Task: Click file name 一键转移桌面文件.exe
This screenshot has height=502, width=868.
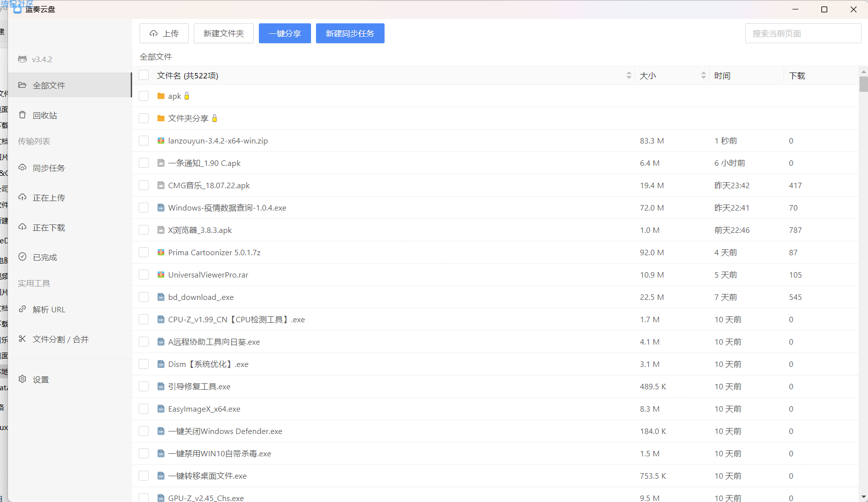Action: pyautogui.click(x=207, y=476)
